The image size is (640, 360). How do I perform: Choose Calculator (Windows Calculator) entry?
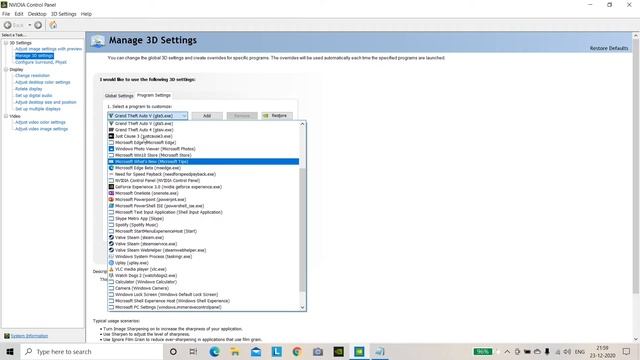point(203,282)
